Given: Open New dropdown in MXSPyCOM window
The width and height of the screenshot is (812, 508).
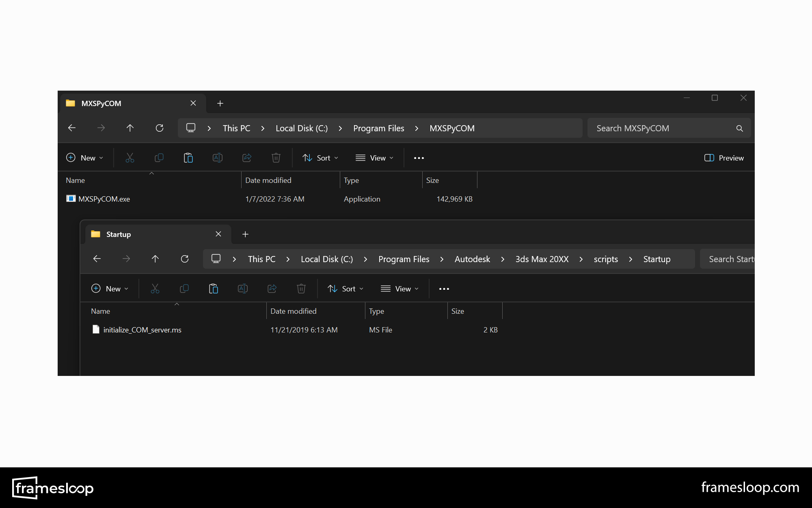Looking at the screenshot, I should pos(85,158).
